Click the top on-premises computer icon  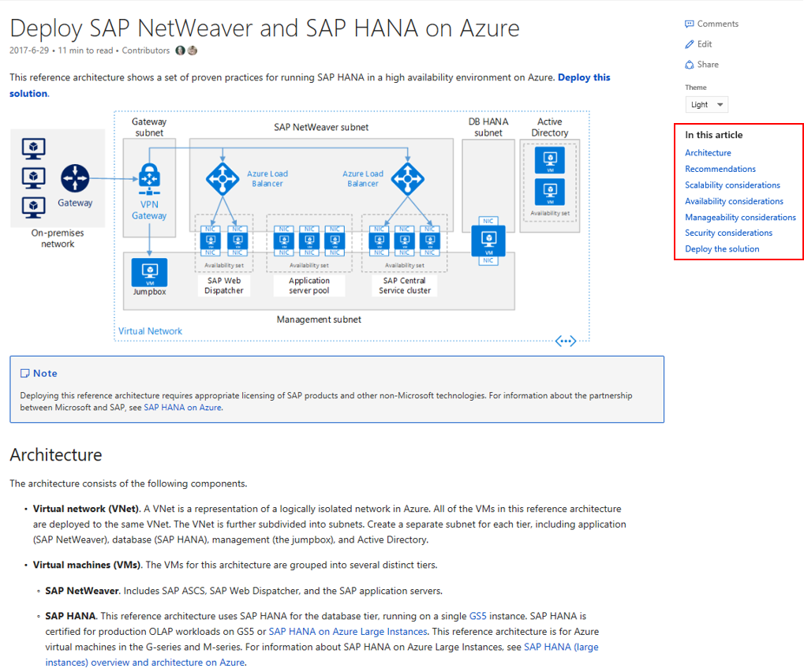point(33,148)
